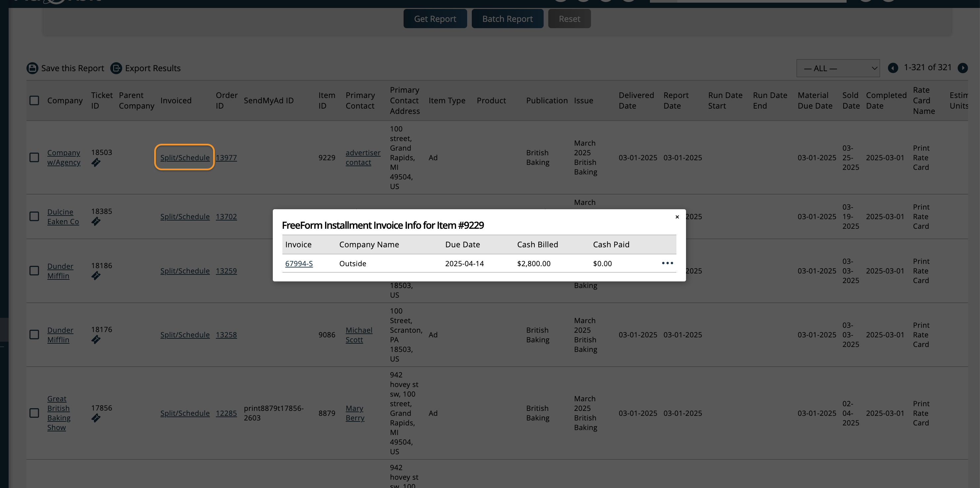Viewport: 980px width, 488px height.
Task: Open invoice link 67994-S
Action: [x=299, y=264]
